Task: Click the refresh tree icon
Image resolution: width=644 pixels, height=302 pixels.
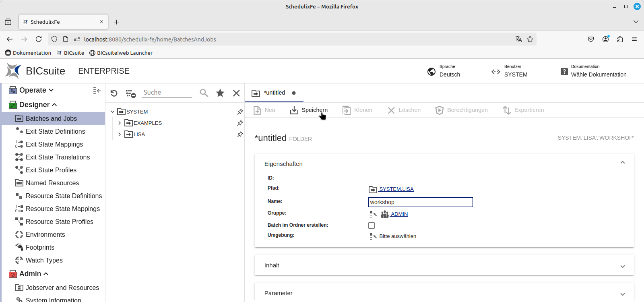Action: [x=114, y=93]
